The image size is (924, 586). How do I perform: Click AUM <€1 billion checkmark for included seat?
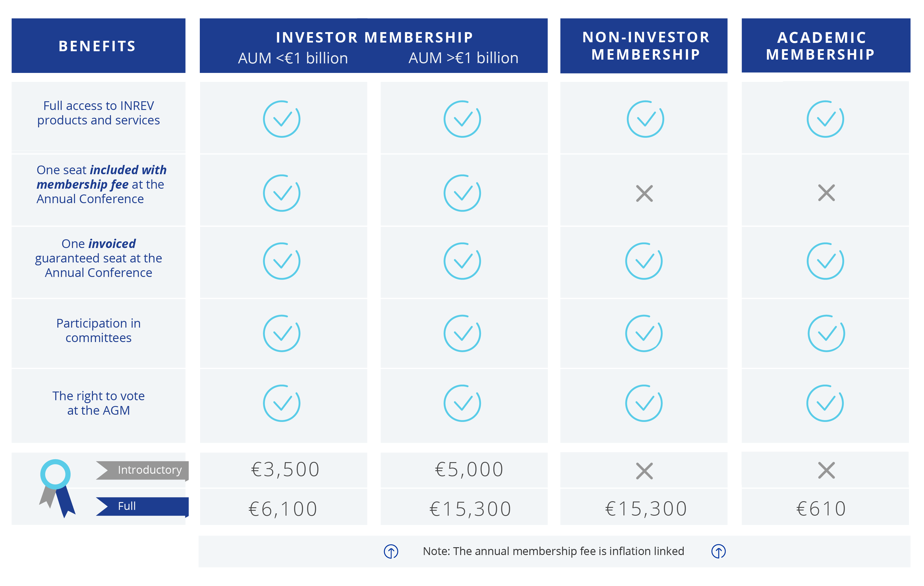click(x=282, y=193)
